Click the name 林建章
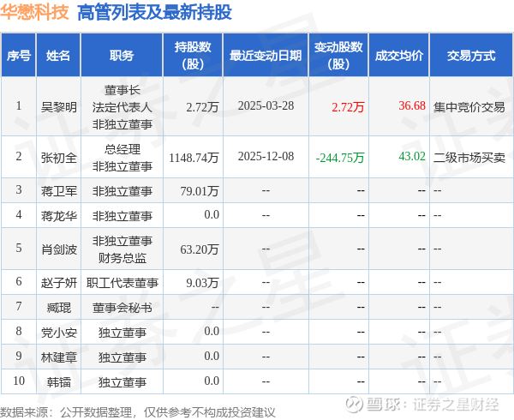 (x=58, y=357)
